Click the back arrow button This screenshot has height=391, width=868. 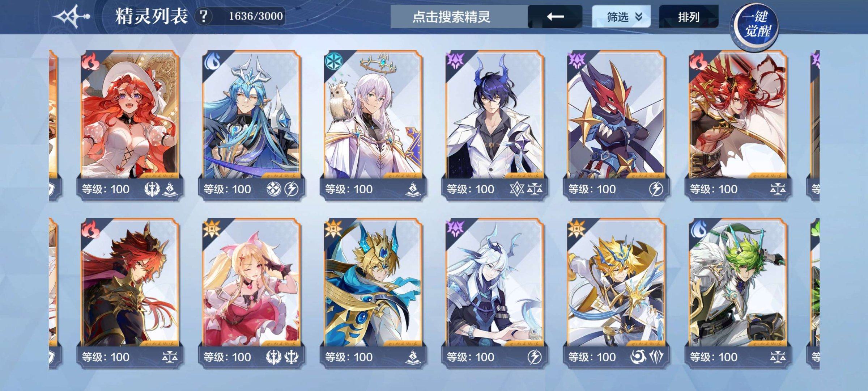(x=555, y=17)
